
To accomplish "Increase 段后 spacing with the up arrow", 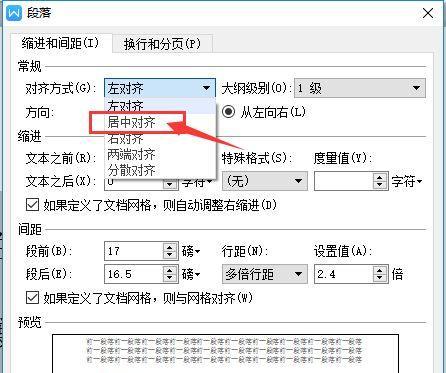I will 170,270.
